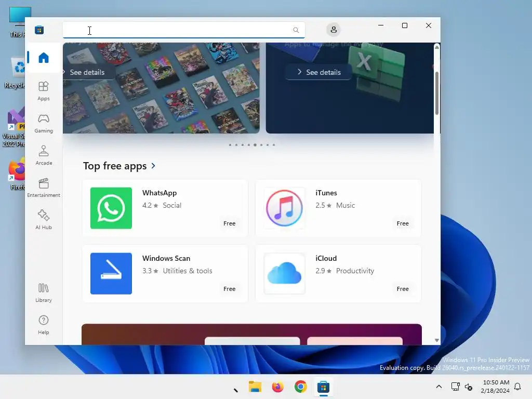Open the Windows Scan app icon

click(x=111, y=273)
